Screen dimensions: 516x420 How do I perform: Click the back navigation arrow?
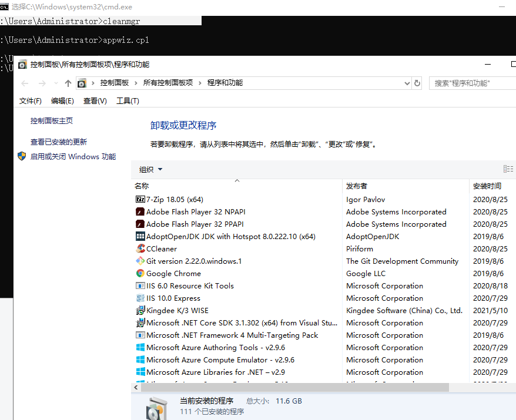[25, 83]
